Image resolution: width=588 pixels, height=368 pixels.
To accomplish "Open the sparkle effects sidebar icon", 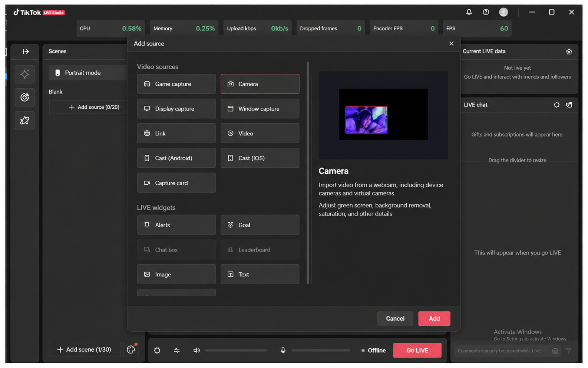I will [x=25, y=74].
